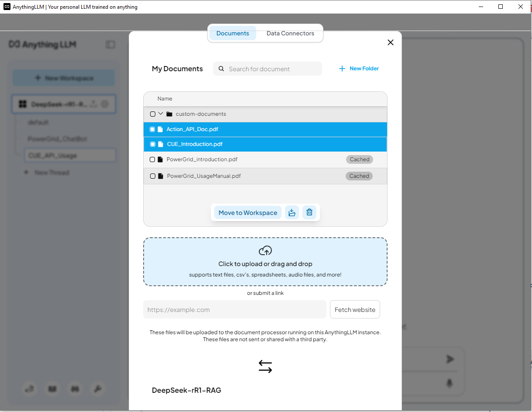Screen dimensions: 532x412
Task: Tick the custom-documents folder checkbox
Action: coord(152,114)
